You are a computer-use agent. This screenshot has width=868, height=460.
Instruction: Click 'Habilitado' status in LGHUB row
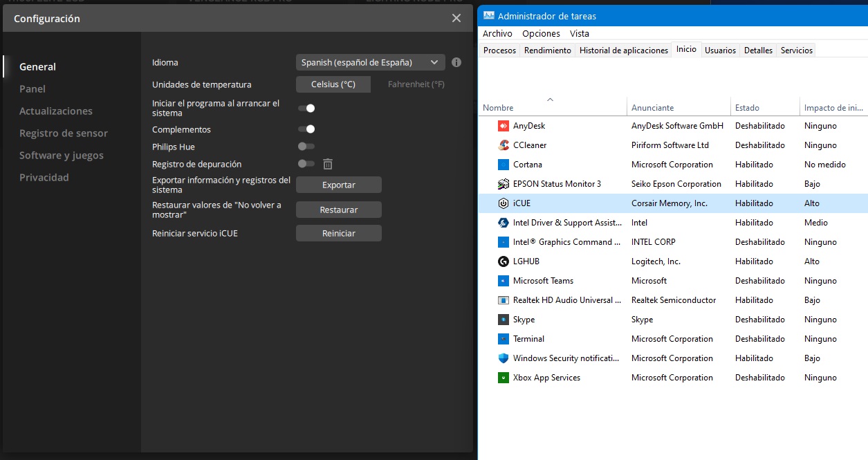754,261
